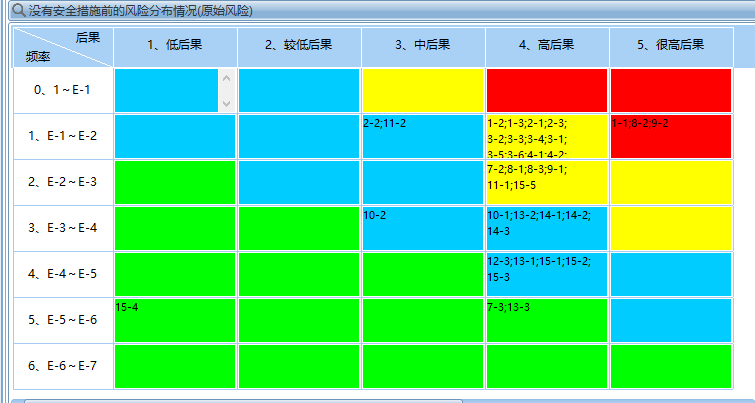The image size is (755, 403).
Task: Click yellow cell at row 0 under 中后果
Action: coord(423,91)
